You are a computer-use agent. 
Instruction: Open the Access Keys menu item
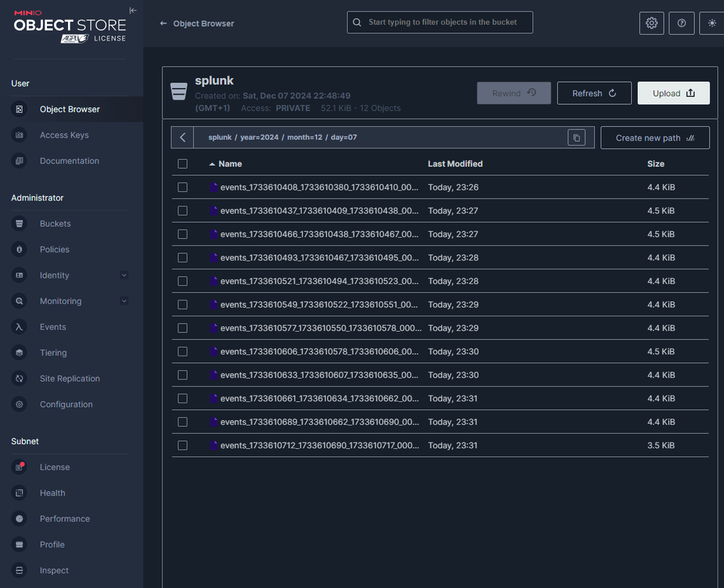click(65, 135)
